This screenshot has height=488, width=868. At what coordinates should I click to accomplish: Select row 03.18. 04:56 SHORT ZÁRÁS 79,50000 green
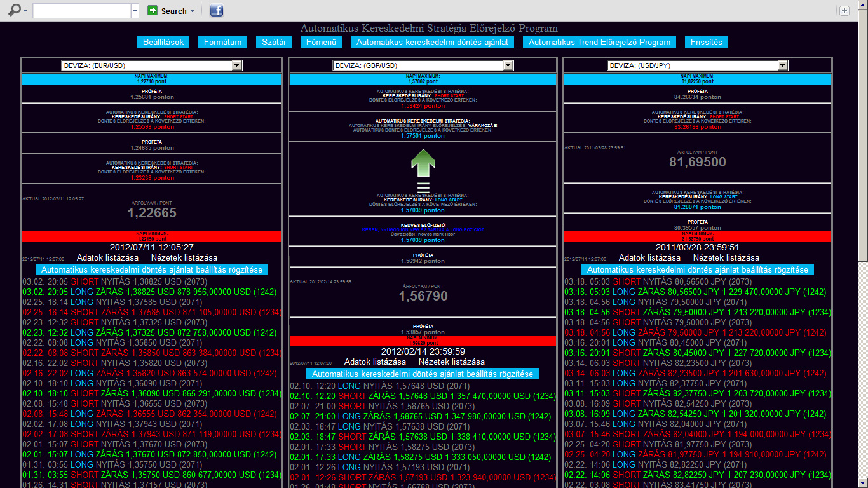point(697,312)
